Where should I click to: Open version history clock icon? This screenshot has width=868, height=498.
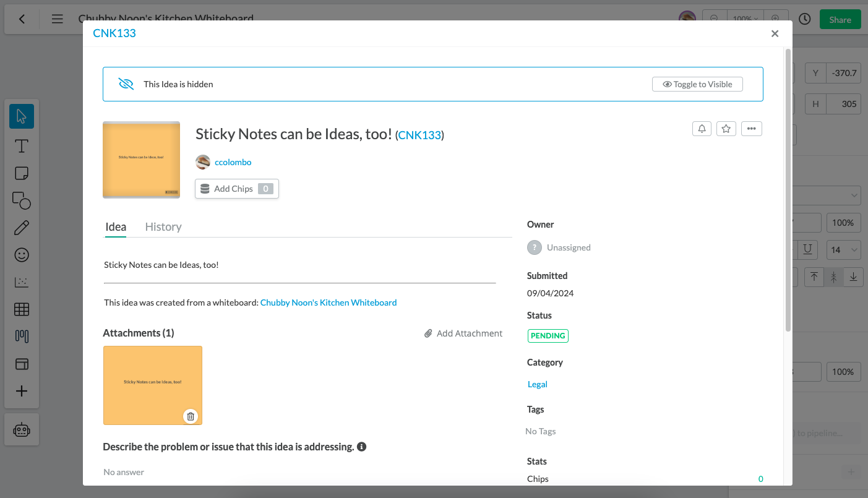point(804,19)
